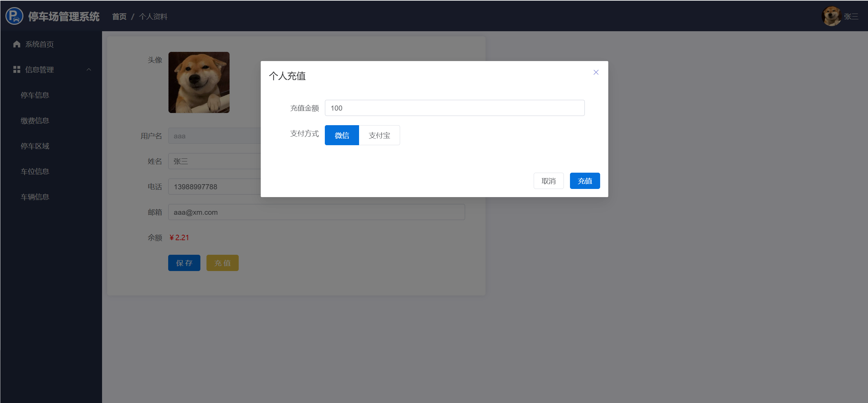Click the Shiba profile picture under 头像
The height and width of the screenshot is (403, 868).
(x=199, y=82)
